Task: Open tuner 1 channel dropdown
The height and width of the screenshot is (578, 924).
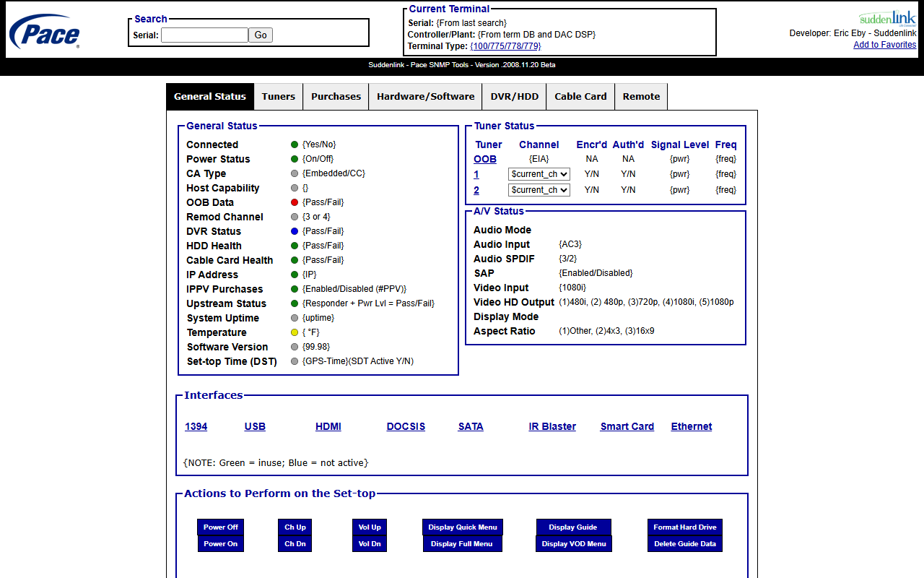Action: [539, 174]
